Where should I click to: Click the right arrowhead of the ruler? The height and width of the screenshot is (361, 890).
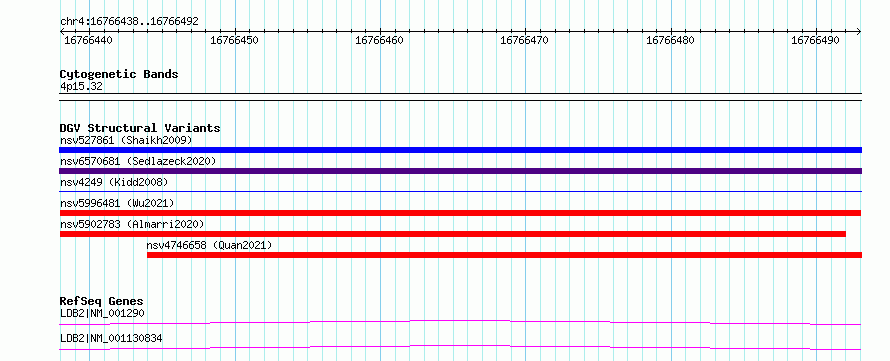pos(859,32)
